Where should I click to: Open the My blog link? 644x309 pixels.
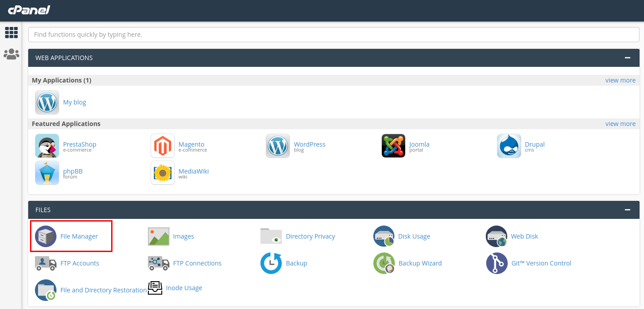pos(74,102)
